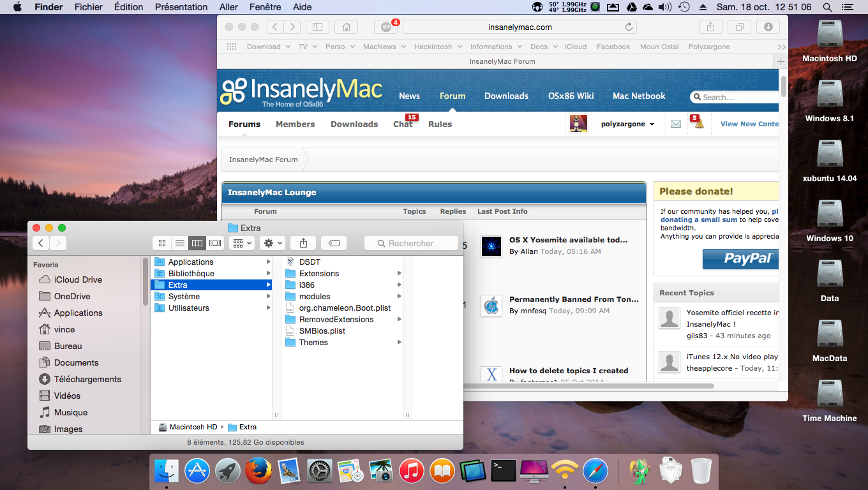Open Adblock Plus extension in Safari
This screenshot has height=490, width=868.
pyautogui.click(x=385, y=27)
